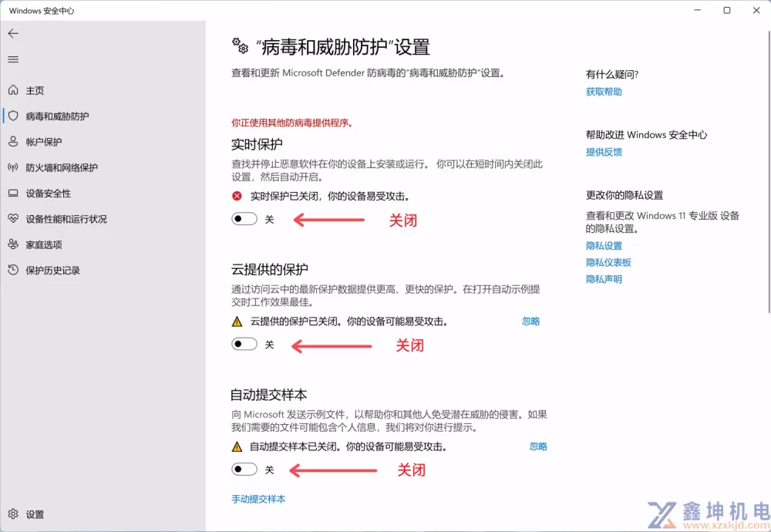The width and height of the screenshot is (771, 532).
Task: Open the 隐私声明 link
Action: coord(604,279)
